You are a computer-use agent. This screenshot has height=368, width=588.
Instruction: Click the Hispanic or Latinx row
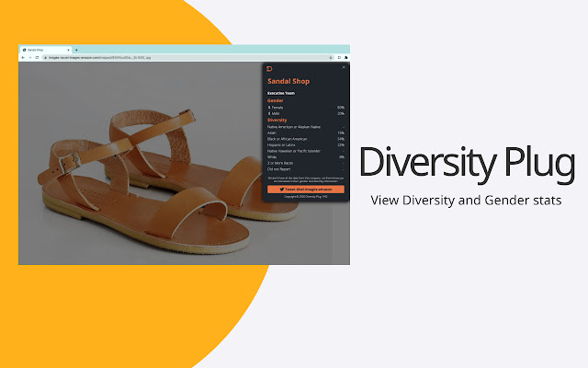(x=306, y=145)
